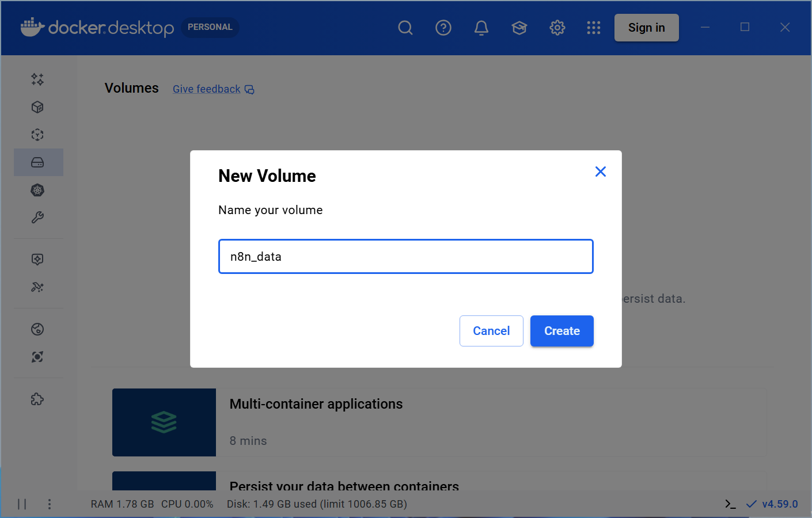Open the Give feedback link
Image resolution: width=812 pixels, height=518 pixels.
tap(206, 89)
